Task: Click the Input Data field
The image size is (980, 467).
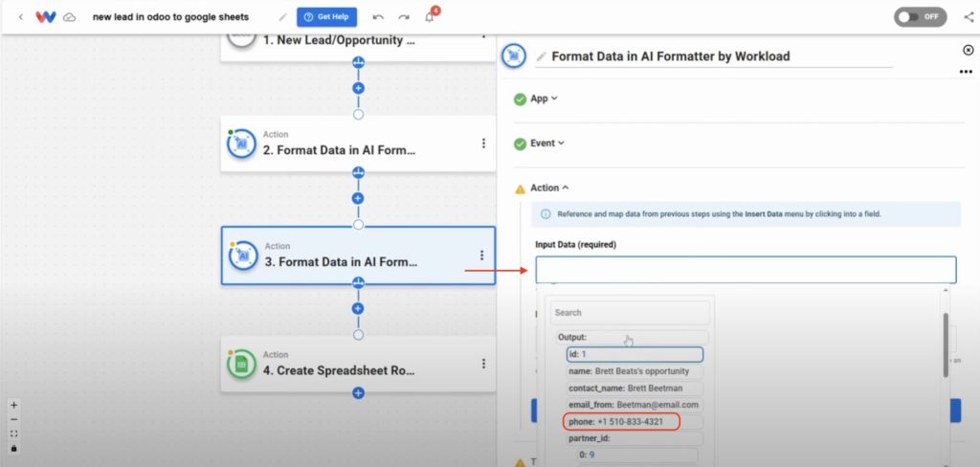Action: (746, 270)
